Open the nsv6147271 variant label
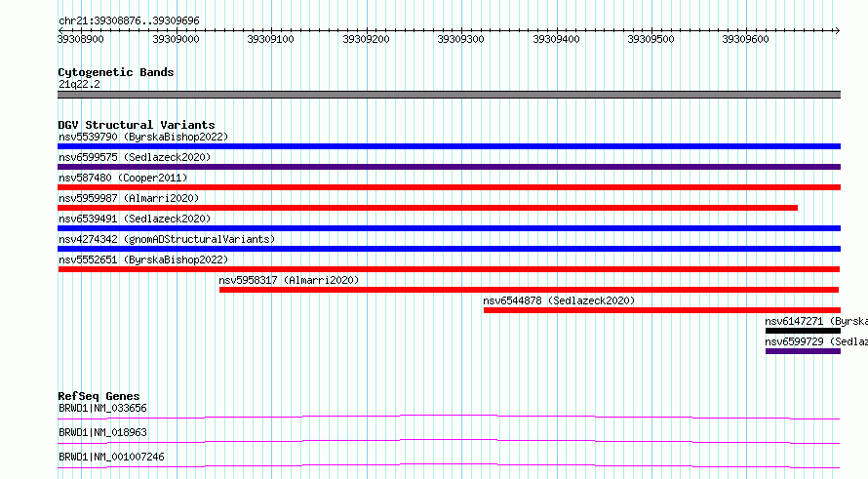 coord(816,321)
